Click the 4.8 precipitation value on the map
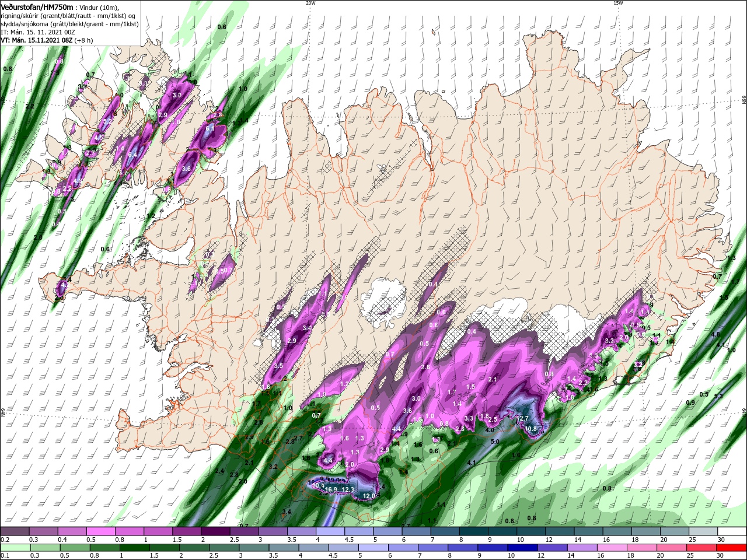The height and width of the screenshot is (560, 747). pyautogui.click(x=716, y=334)
